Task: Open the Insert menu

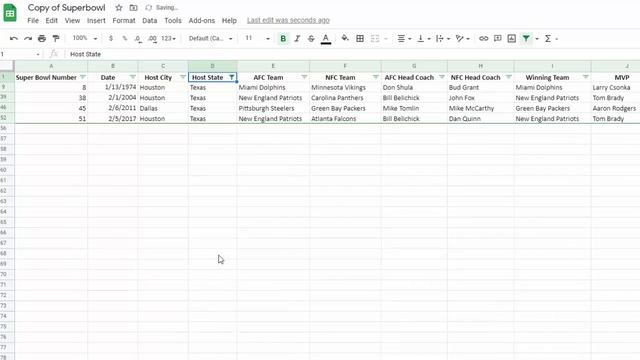Action: 96,20
